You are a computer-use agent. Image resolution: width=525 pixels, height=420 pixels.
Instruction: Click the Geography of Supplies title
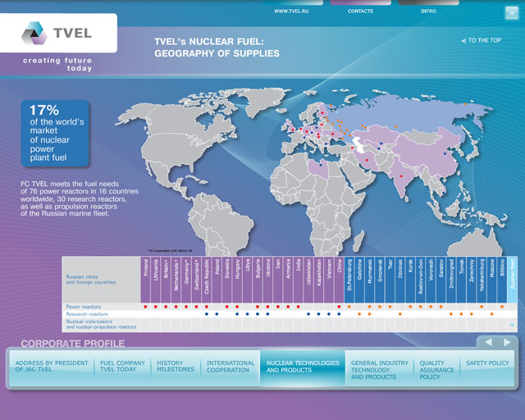(x=217, y=48)
